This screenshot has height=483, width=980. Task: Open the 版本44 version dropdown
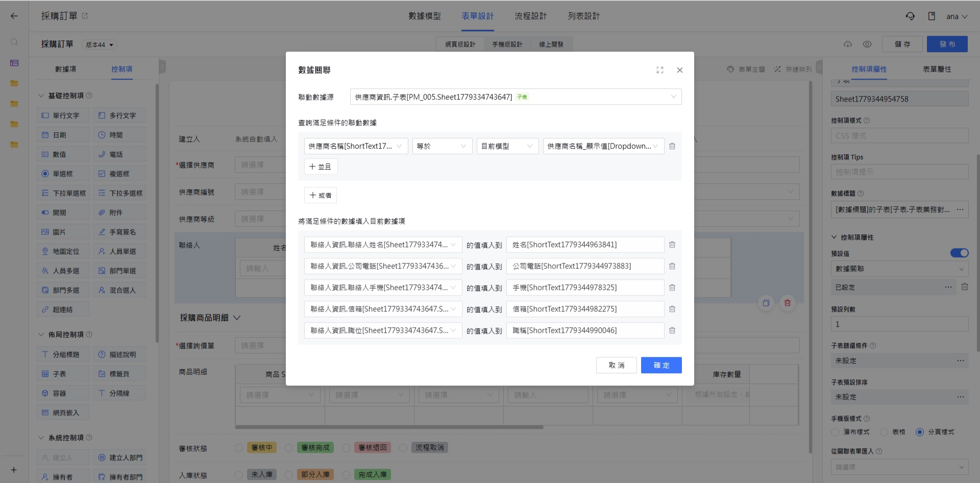pos(100,44)
